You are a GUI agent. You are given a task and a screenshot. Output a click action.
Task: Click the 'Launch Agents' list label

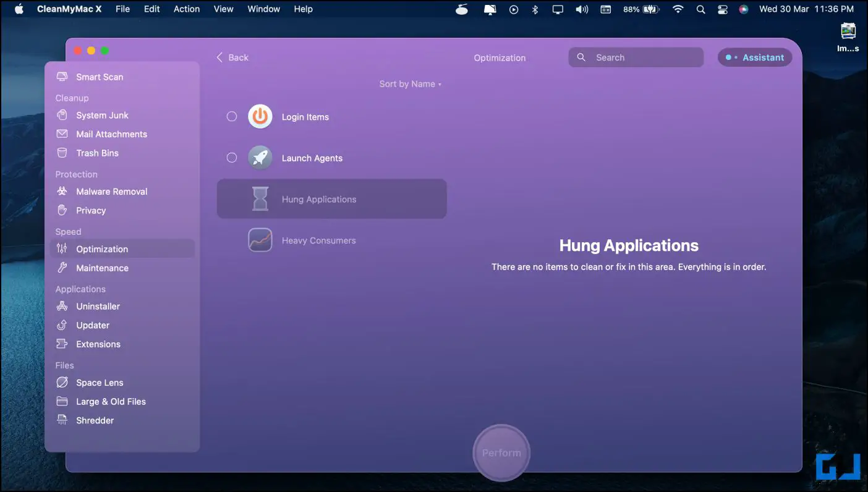point(312,158)
